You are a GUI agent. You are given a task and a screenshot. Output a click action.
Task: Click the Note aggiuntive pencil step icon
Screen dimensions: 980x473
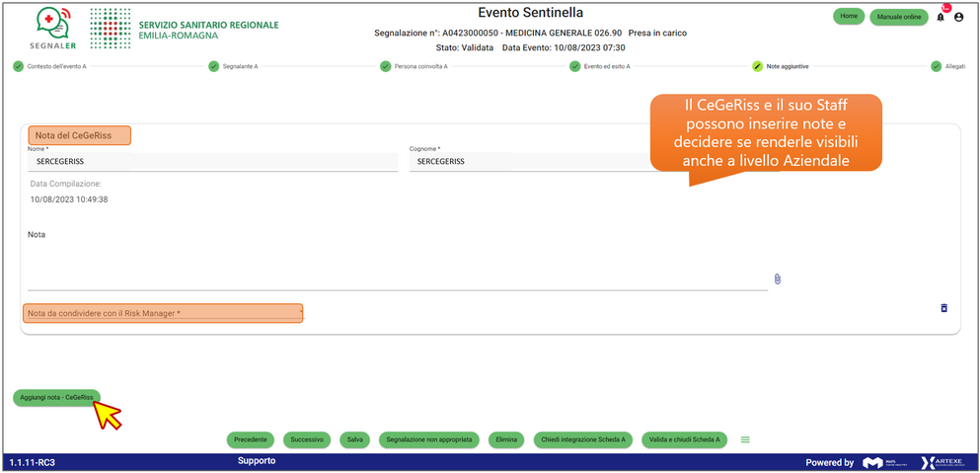click(x=757, y=66)
